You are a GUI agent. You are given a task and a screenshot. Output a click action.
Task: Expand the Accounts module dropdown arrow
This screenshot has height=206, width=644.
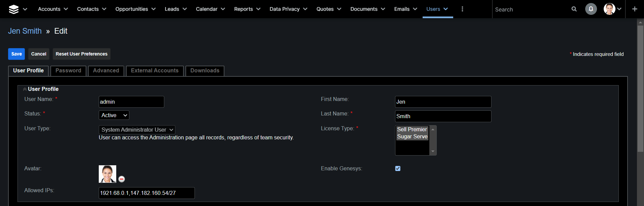pyautogui.click(x=66, y=9)
